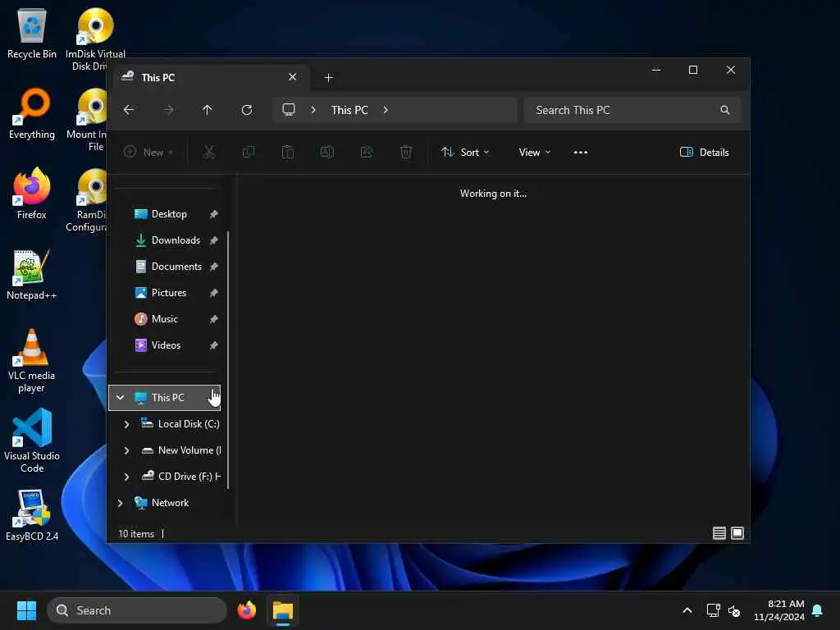Click the magnifier in Search This PC

[x=725, y=110]
